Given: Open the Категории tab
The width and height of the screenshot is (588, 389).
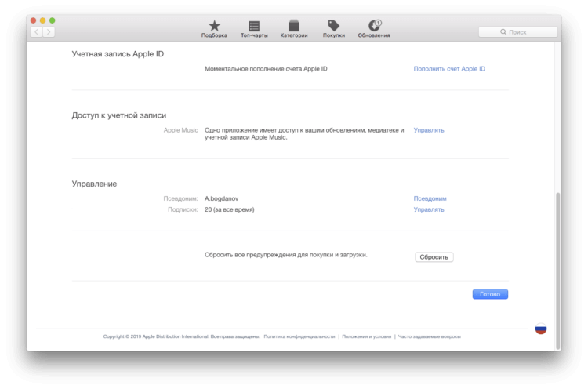Looking at the screenshot, I should [x=294, y=29].
